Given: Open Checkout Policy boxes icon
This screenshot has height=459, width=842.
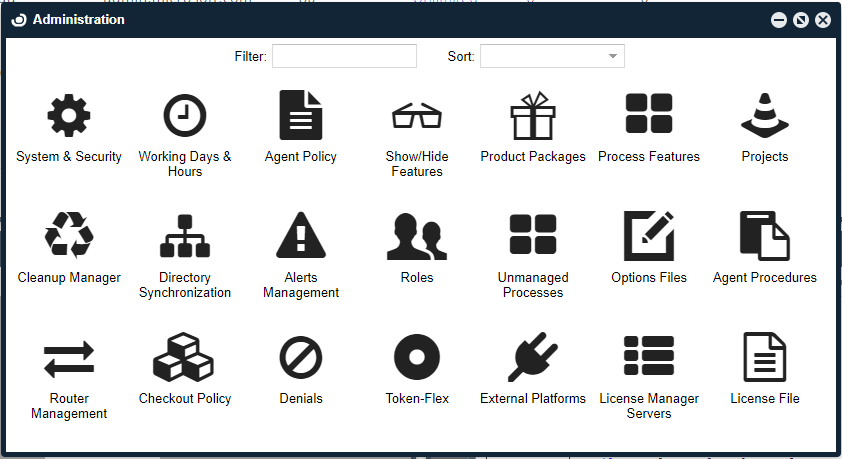Looking at the screenshot, I should coord(185,358).
